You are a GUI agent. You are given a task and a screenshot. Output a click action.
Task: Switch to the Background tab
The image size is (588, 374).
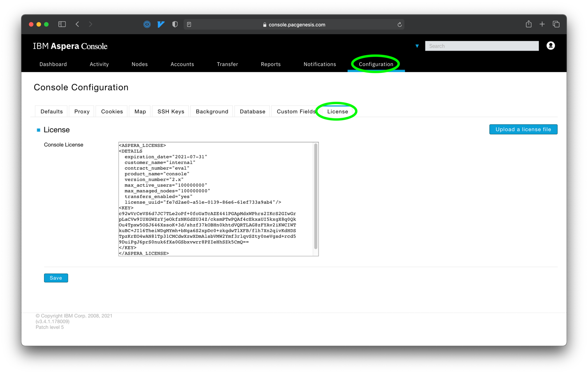pos(212,112)
